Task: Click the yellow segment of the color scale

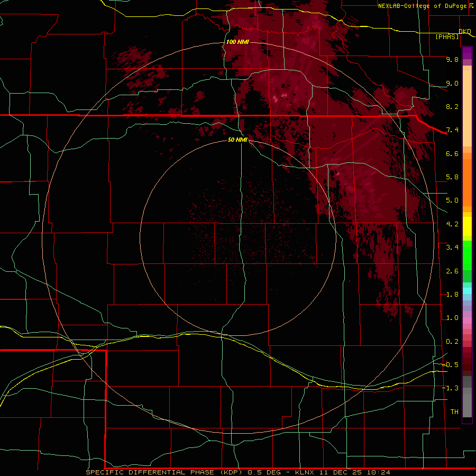Action: pos(467,226)
